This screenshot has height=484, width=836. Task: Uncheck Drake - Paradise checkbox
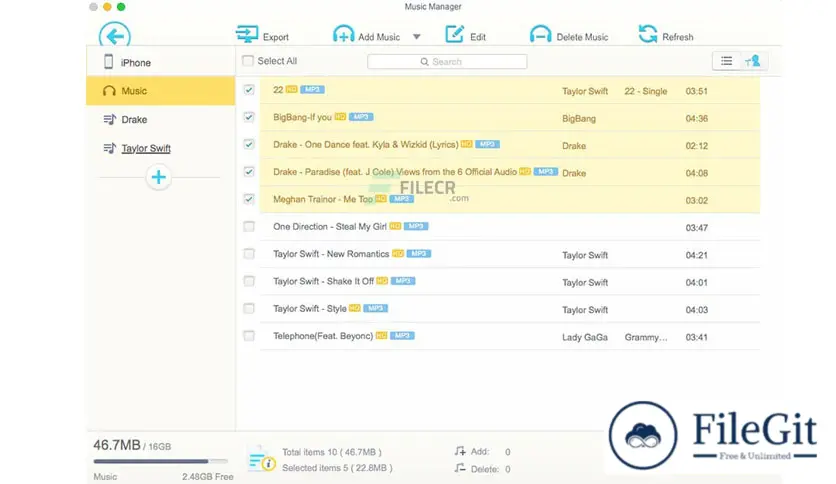(248, 172)
